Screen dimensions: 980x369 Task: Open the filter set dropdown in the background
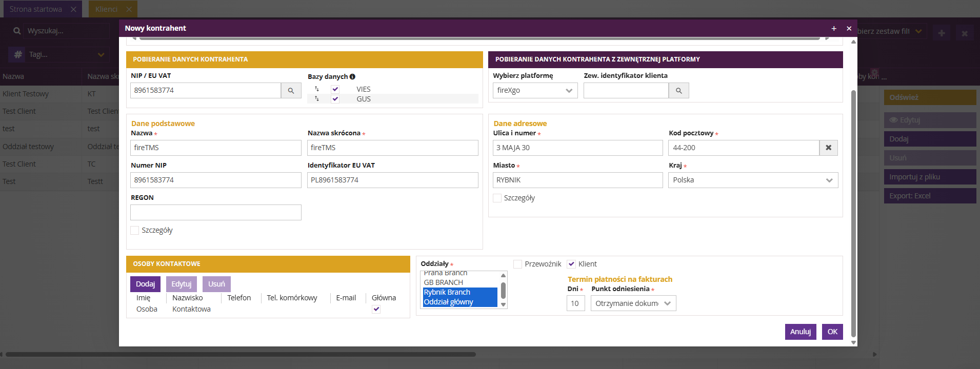[918, 31]
